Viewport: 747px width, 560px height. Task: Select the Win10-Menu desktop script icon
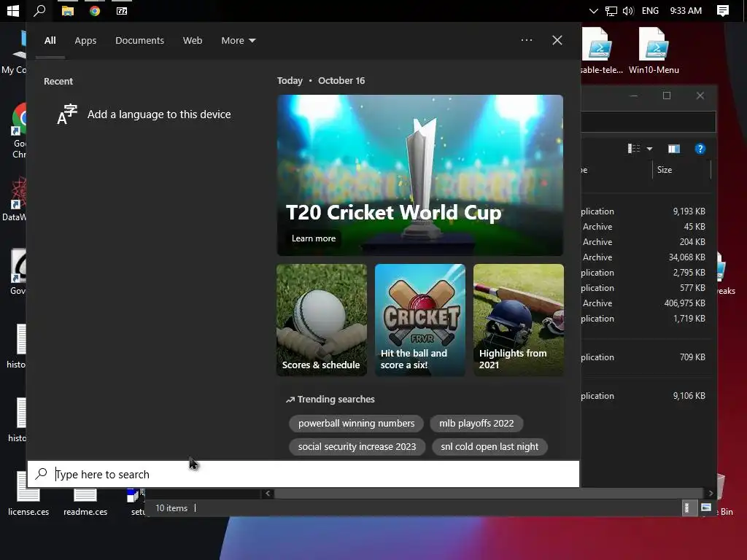[x=654, y=51]
